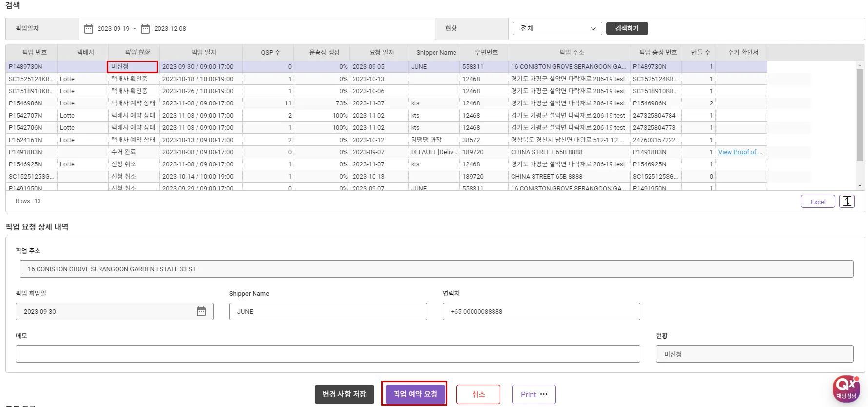Sort by 픽업 번호 column header
Image resolution: width=868 pixels, height=407 pixels.
click(x=32, y=52)
